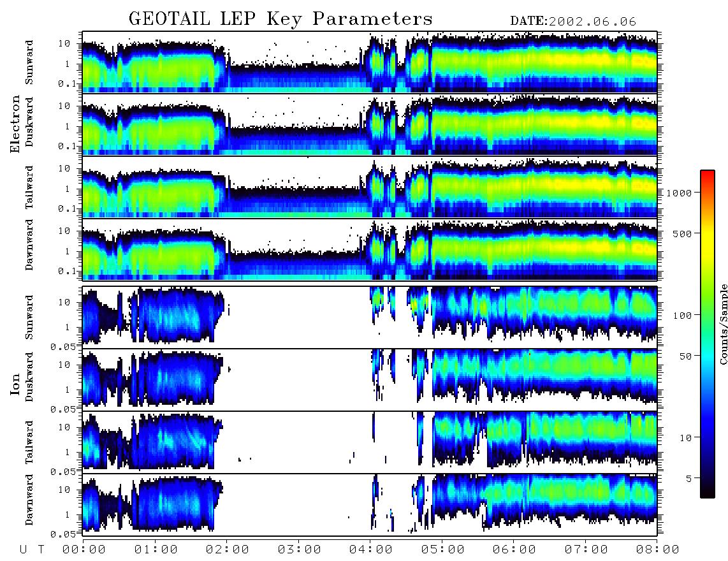Select the Electron Tailward panel label
Image resolution: width=728 pixels, height=561 pixels.
(29, 187)
